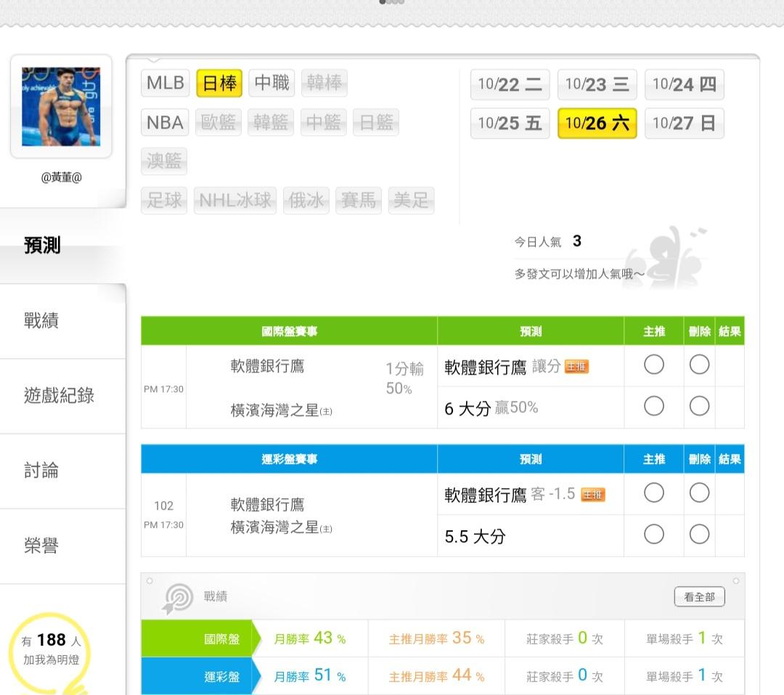
Task: Choose the 10/26 六 date button
Action: [597, 123]
